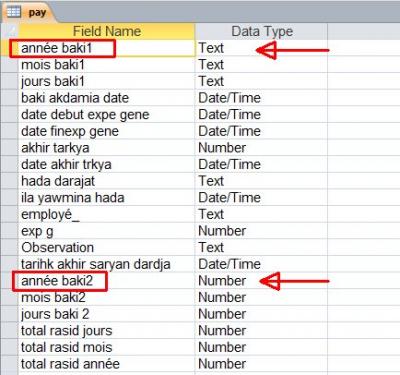
Task: Select the Observation field name
Action: (107, 248)
